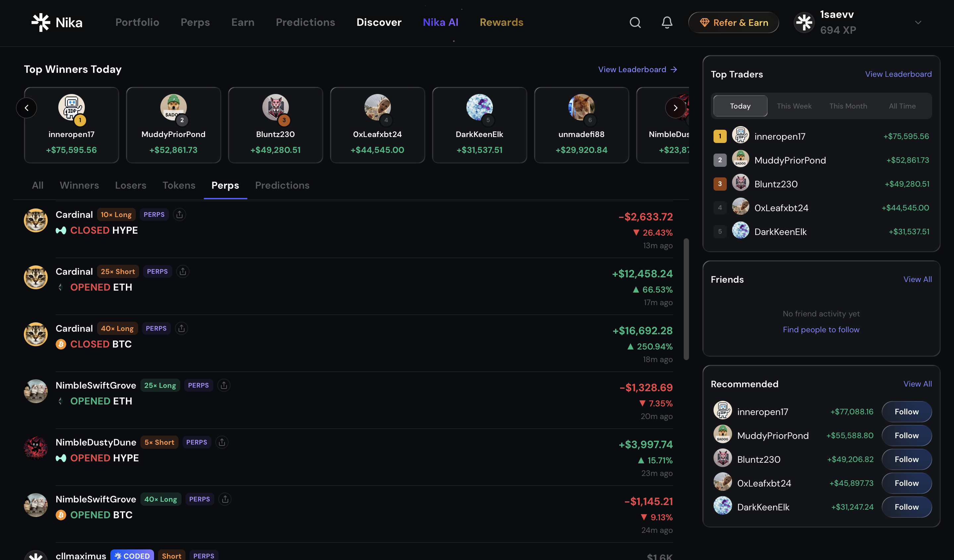Open NimbleDustyDune's avatar in feed
This screenshot has height=560, width=954.
(x=35, y=448)
